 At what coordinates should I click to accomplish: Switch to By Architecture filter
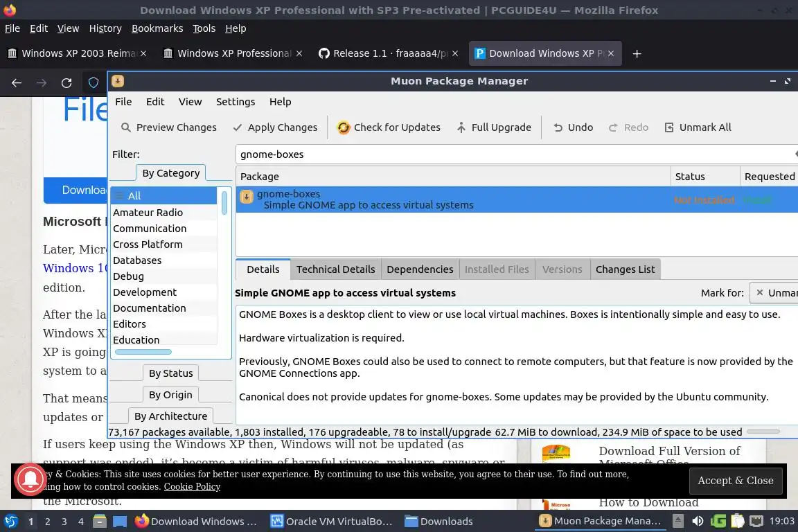[171, 416]
